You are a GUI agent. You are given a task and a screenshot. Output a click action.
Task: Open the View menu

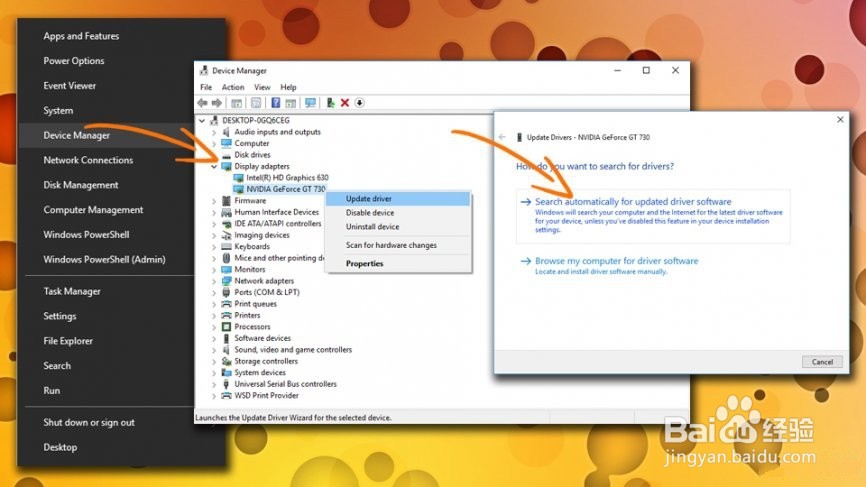coord(262,87)
